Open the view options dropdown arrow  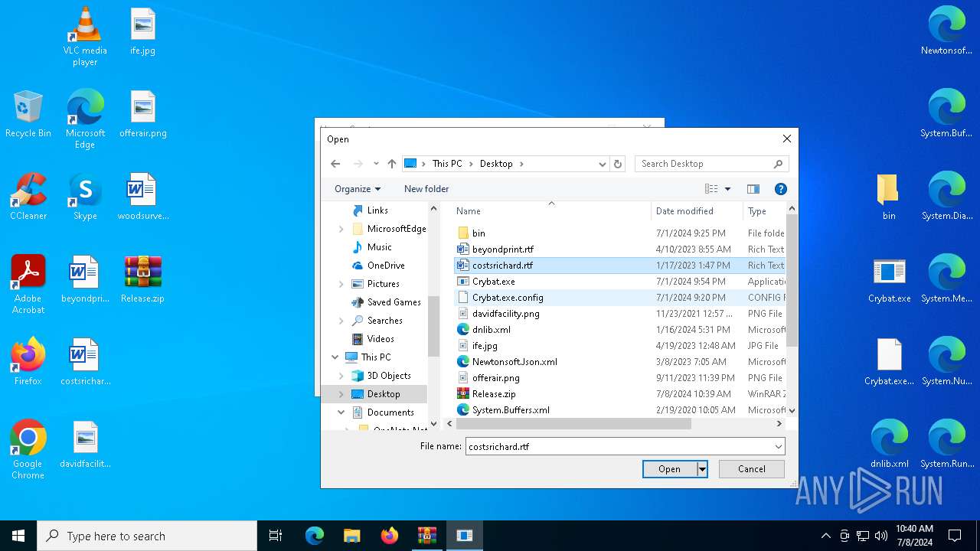pyautogui.click(x=727, y=189)
